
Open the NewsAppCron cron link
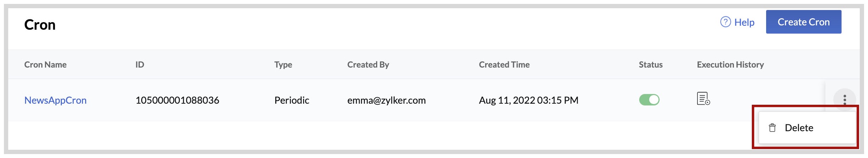(55, 100)
